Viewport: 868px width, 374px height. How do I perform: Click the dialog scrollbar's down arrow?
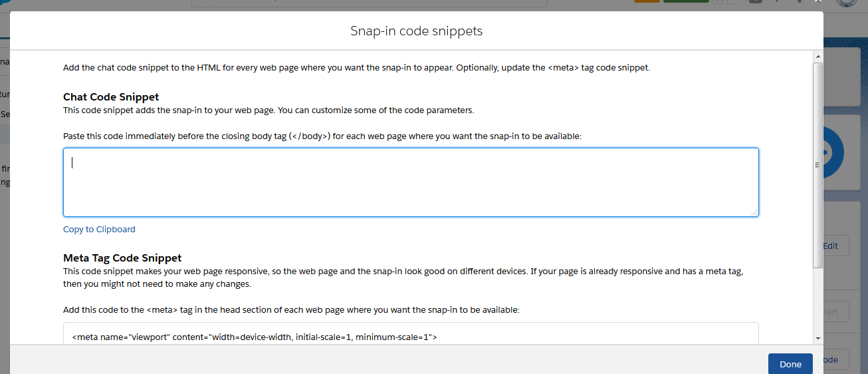[x=817, y=337]
